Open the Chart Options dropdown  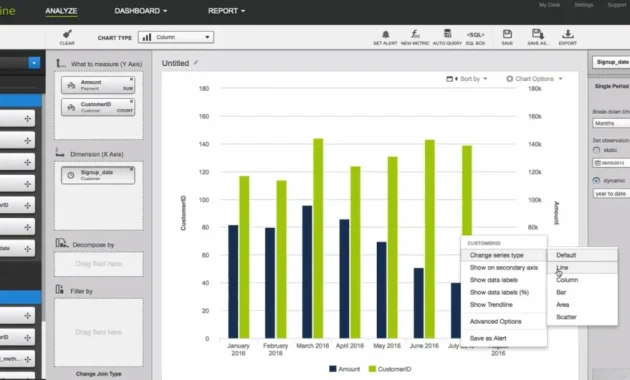(534, 79)
